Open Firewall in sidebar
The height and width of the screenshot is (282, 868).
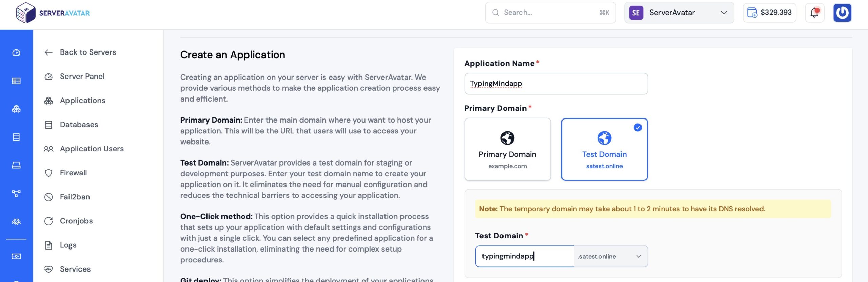66,173
